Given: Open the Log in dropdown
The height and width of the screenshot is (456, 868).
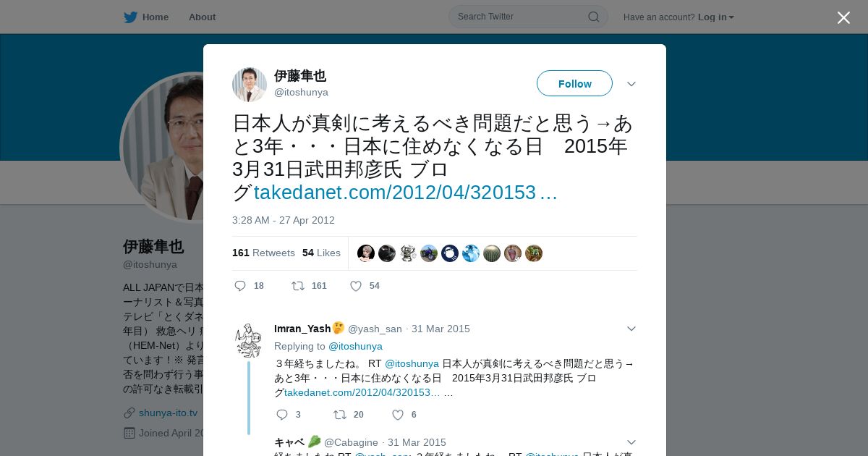Looking at the screenshot, I should [716, 17].
